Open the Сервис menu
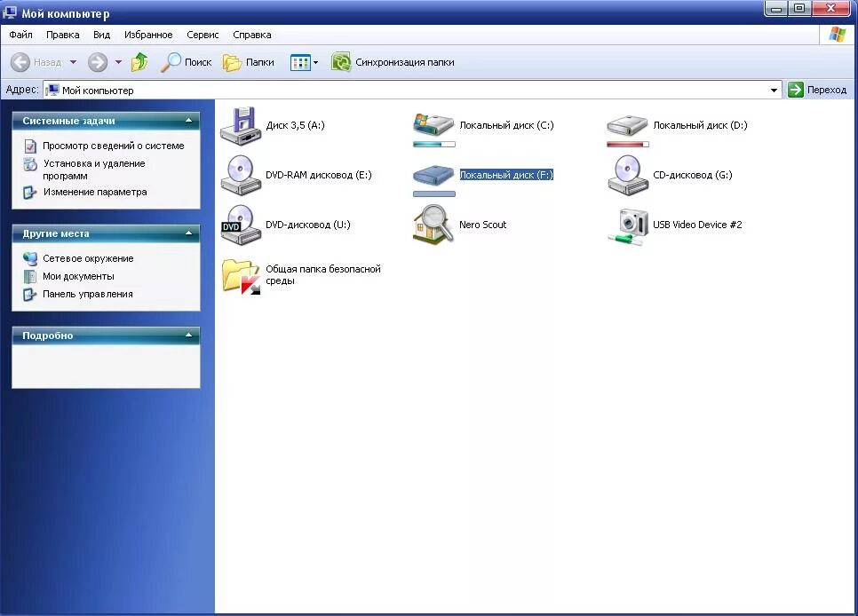Viewport: 858px width, 616px height. tap(203, 35)
